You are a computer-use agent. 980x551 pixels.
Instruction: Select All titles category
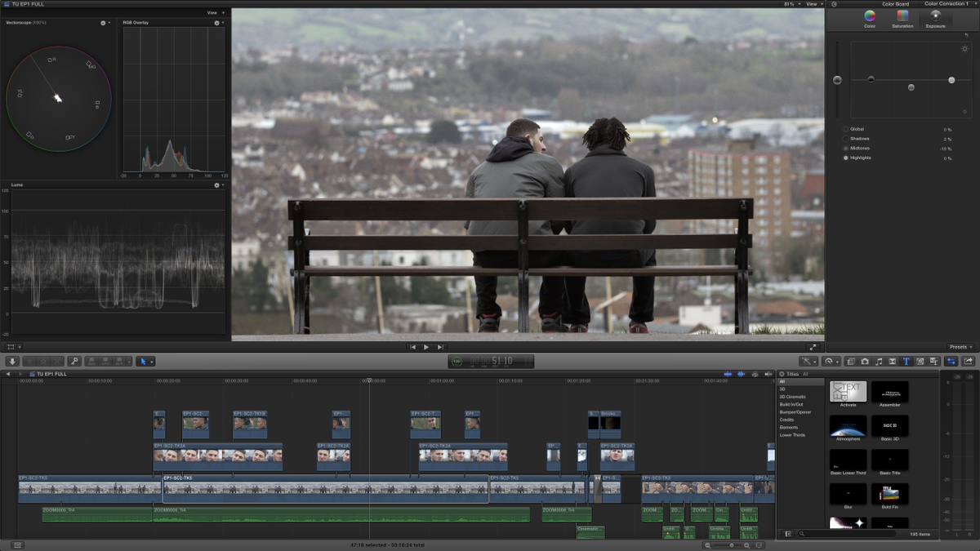click(800, 381)
